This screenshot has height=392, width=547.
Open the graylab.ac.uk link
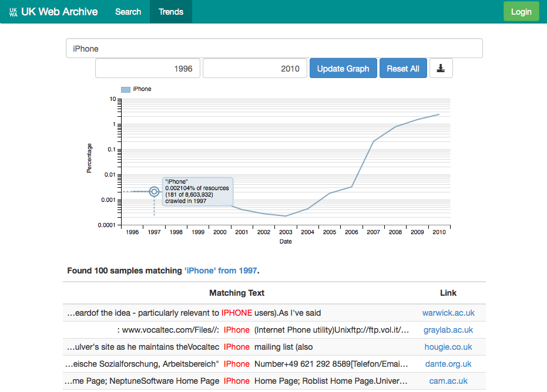pos(448,330)
